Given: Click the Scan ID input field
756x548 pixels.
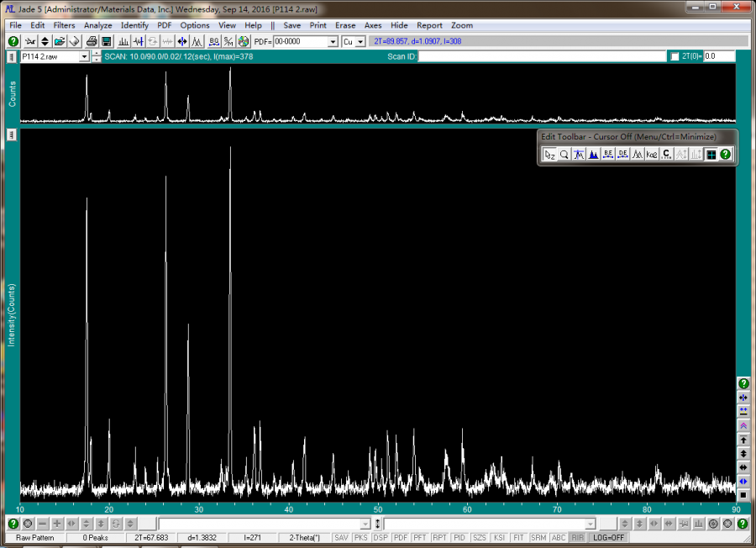Looking at the screenshot, I should click(542, 56).
